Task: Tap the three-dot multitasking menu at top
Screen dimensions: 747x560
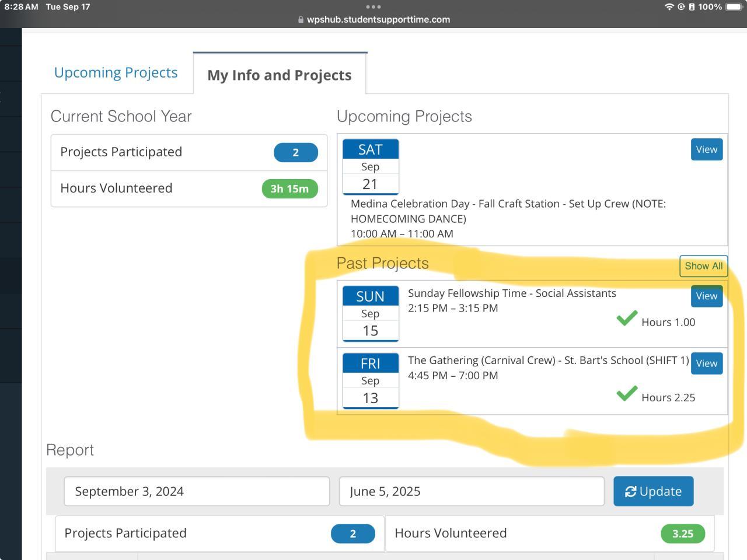Action: pos(373,7)
